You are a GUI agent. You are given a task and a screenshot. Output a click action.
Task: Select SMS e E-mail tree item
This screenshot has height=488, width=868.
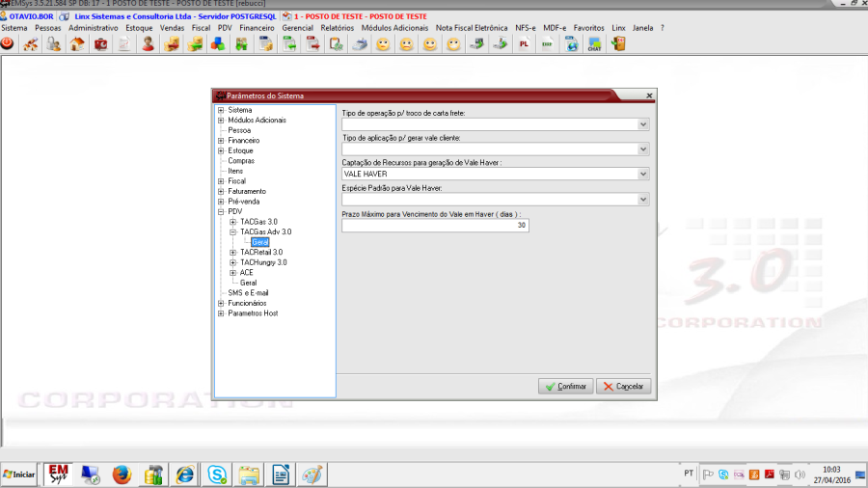[248, 293]
